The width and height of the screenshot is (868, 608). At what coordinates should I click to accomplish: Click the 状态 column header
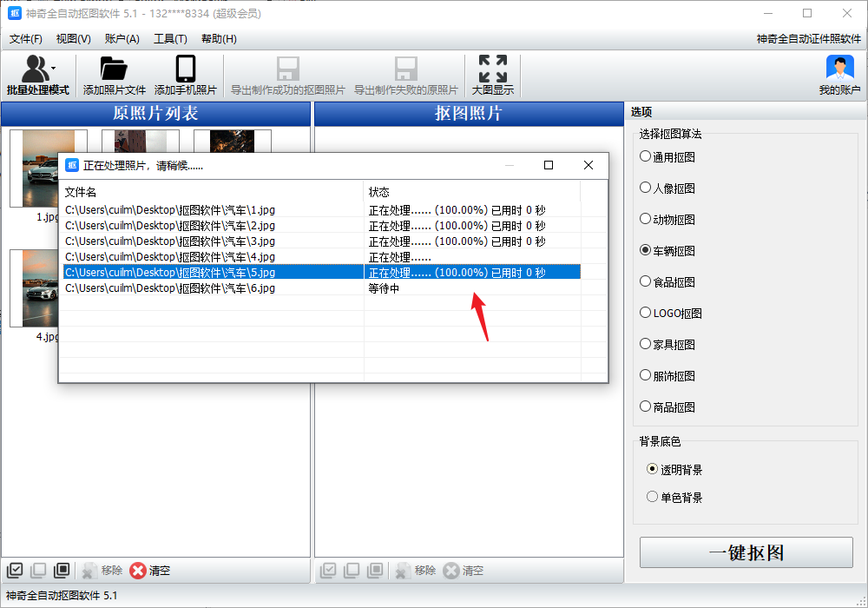point(379,192)
